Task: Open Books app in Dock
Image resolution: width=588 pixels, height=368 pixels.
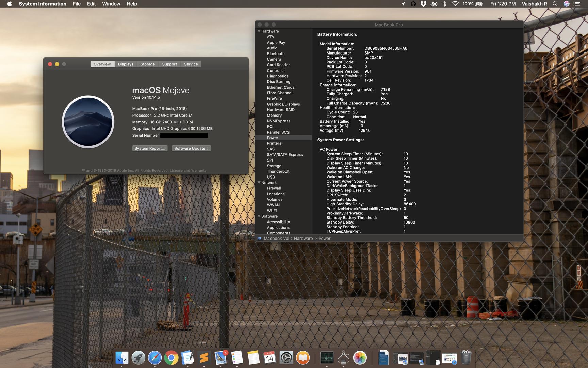Action: (x=303, y=358)
